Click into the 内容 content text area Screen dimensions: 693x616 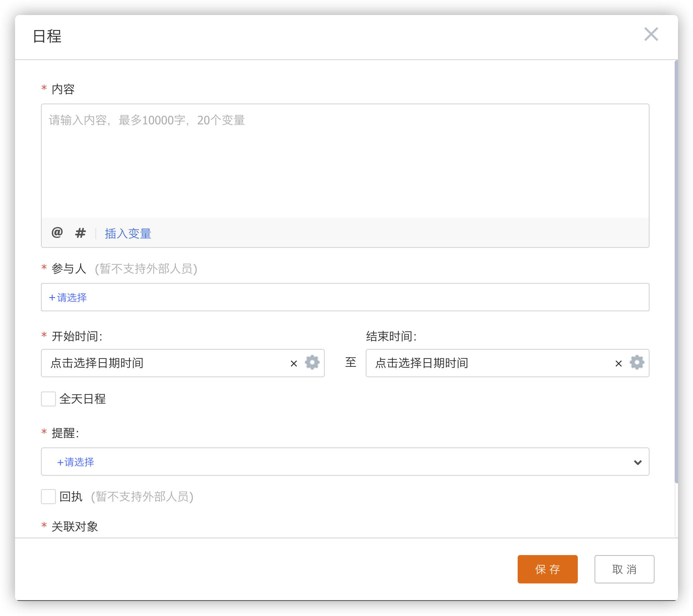click(x=345, y=163)
